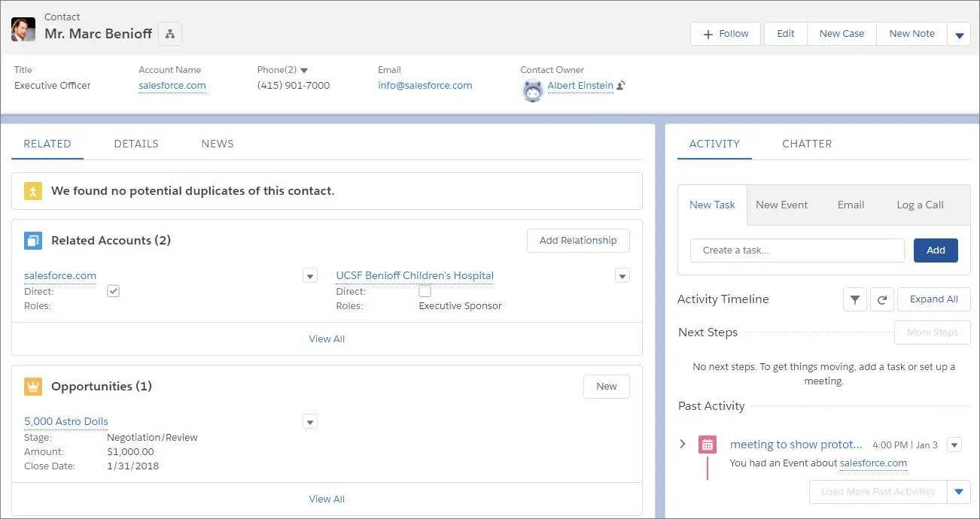Click salesforce.com link in past activity
The image size is (980, 519).
click(873, 463)
